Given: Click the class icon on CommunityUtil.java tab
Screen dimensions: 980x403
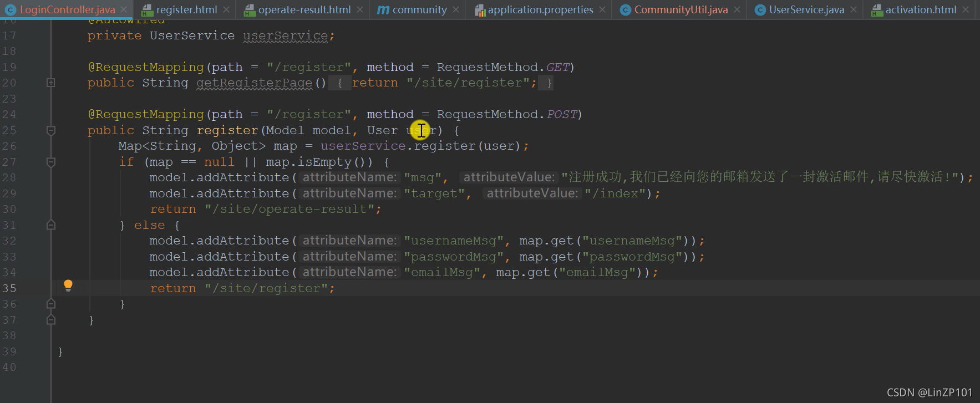Looking at the screenshot, I should (625, 10).
